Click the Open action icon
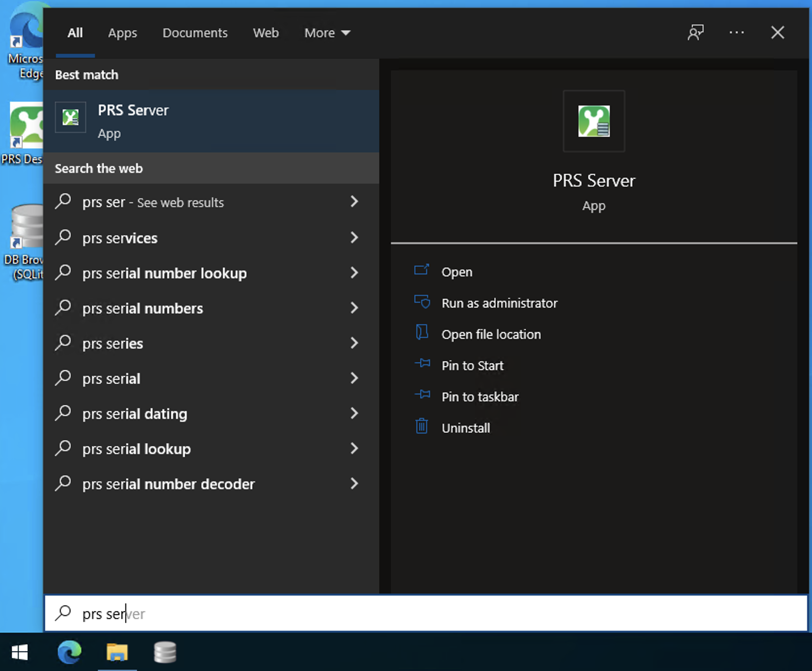Image resolution: width=812 pixels, height=671 pixels. click(422, 270)
